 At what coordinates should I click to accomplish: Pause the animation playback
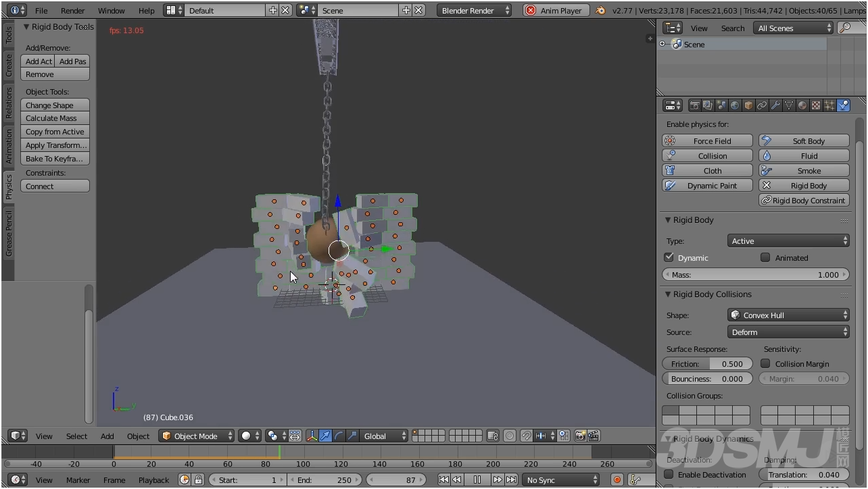point(477,480)
